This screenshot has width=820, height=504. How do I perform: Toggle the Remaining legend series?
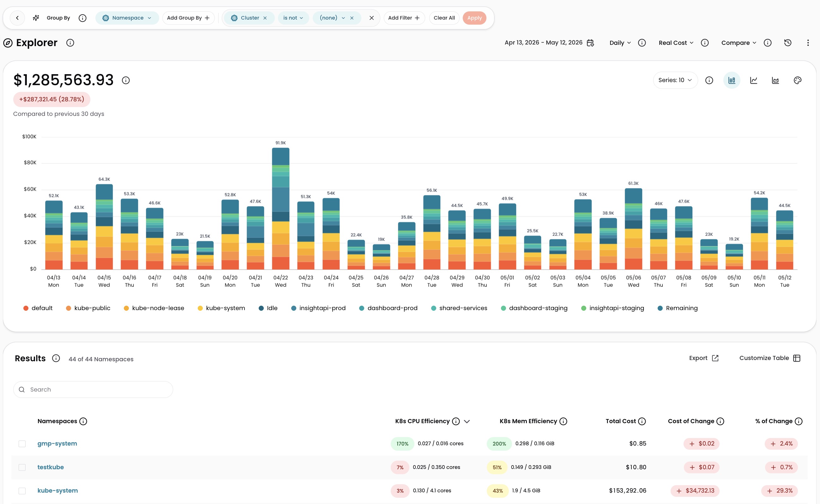(x=677, y=308)
